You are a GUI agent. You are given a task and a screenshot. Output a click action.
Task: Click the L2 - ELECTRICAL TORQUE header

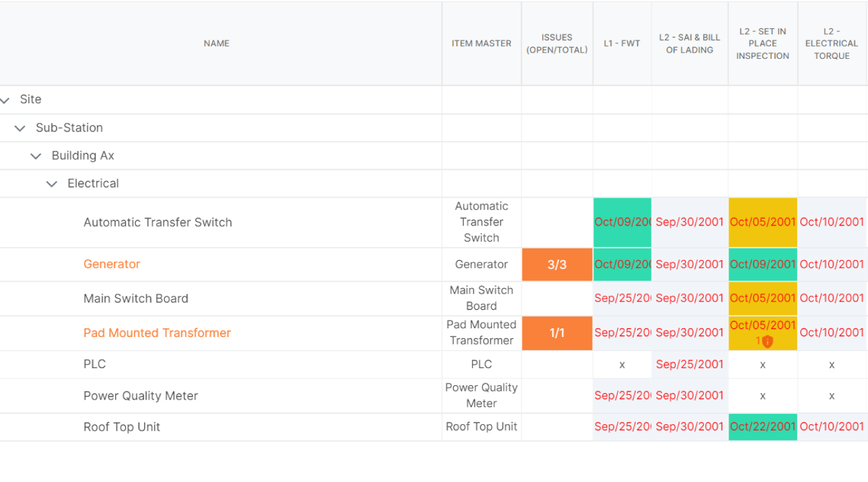(831, 43)
